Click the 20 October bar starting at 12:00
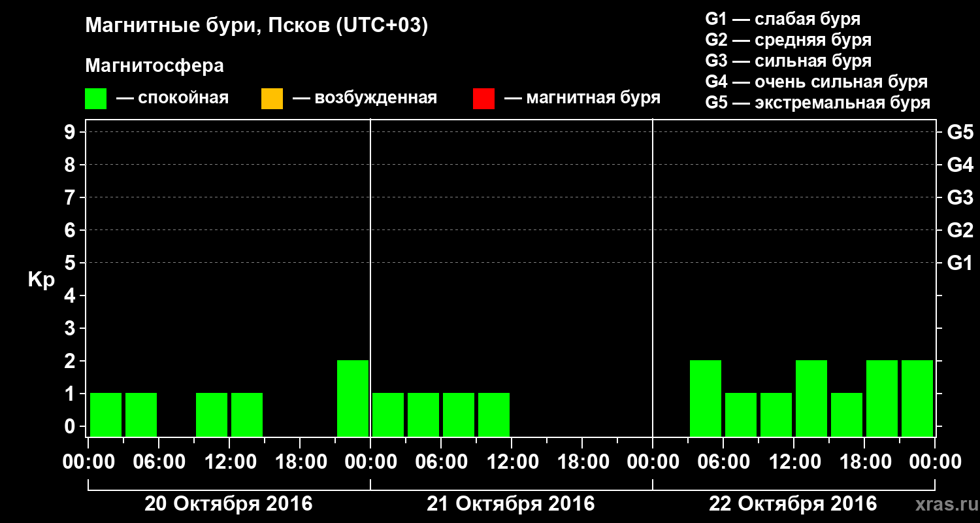Viewport: 980px width, 523px height. tap(247, 414)
